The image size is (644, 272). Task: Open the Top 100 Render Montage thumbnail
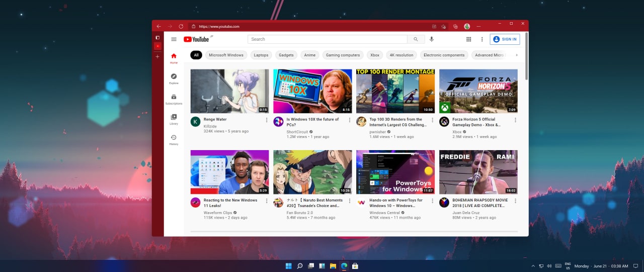coord(395,91)
